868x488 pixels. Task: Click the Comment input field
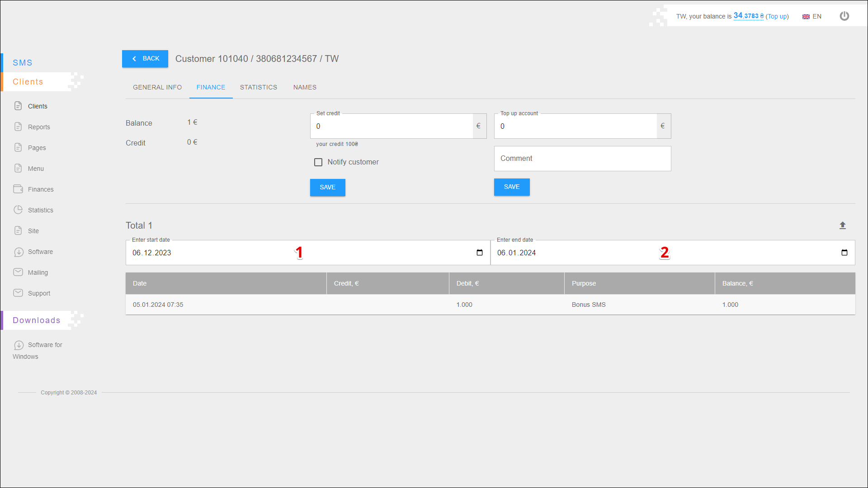(582, 159)
